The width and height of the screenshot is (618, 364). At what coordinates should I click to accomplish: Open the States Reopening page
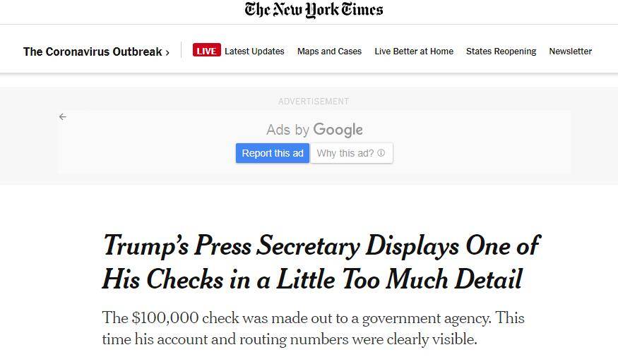tap(501, 51)
